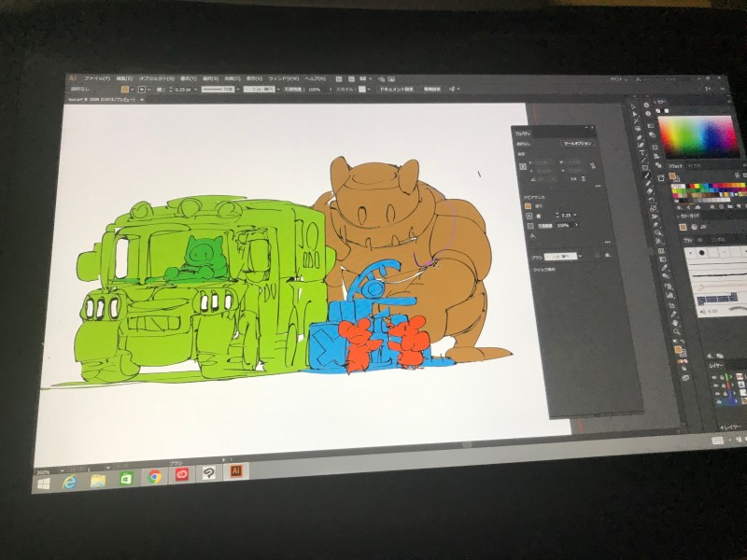The width and height of the screenshot is (747, 560).
Task: Toggle constrain proportions link in Properties
Action: coord(593,166)
